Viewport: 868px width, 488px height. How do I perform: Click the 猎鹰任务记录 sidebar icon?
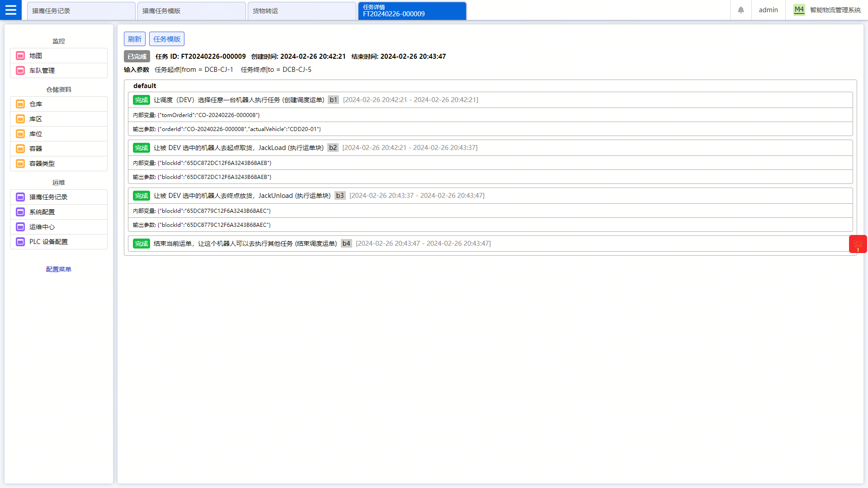[20, 197]
